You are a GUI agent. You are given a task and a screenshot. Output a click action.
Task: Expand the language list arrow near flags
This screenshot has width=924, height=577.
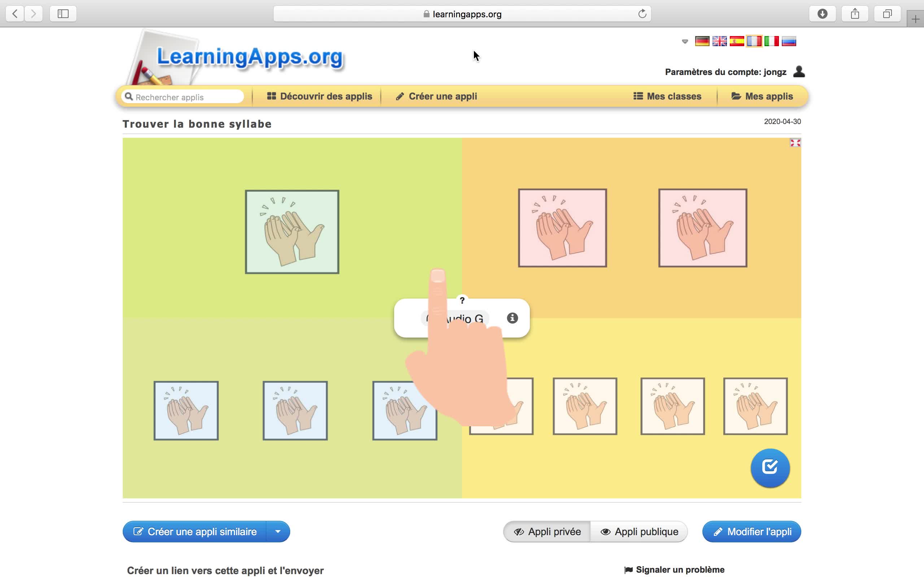(x=685, y=41)
